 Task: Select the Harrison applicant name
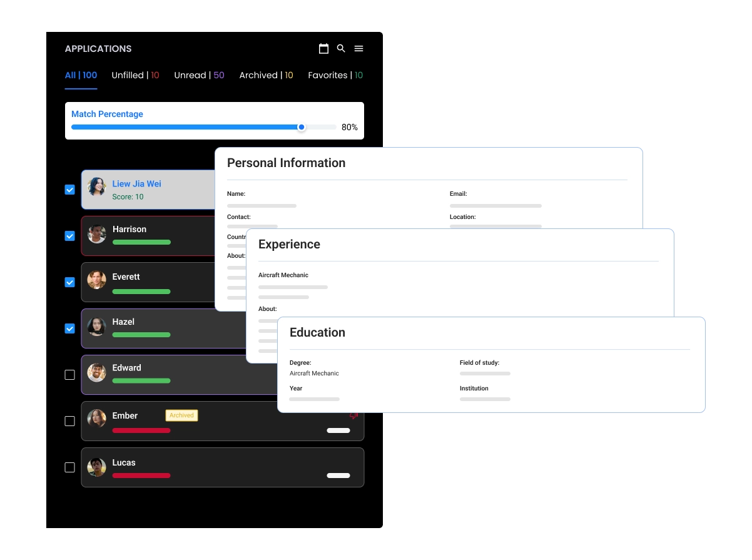point(130,230)
